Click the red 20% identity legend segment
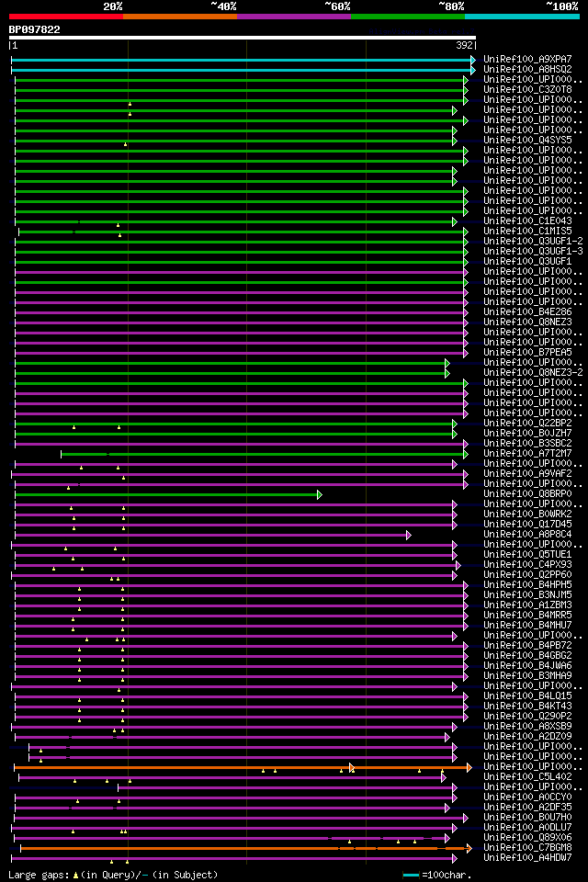 point(66,17)
